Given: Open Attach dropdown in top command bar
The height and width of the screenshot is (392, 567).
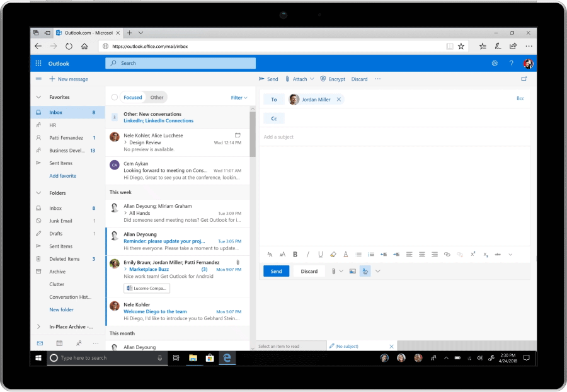Looking at the screenshot, I should coord(312,79).
